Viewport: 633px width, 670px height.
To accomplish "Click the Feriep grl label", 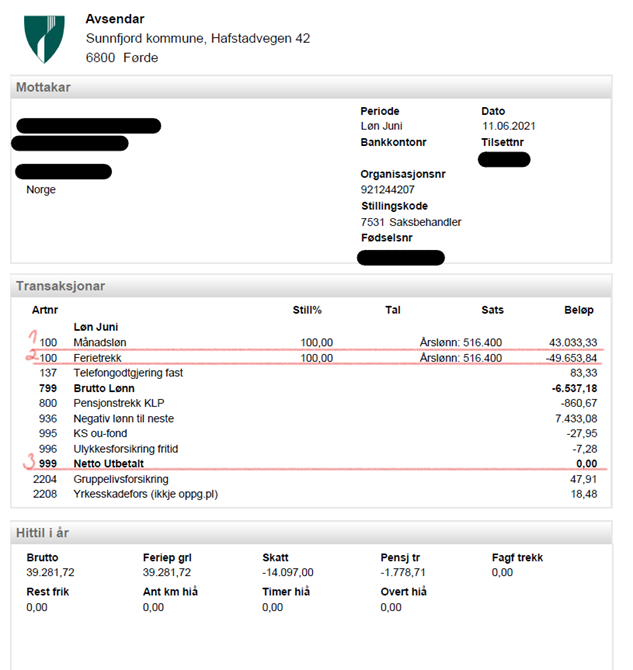I will coord(167,558).
